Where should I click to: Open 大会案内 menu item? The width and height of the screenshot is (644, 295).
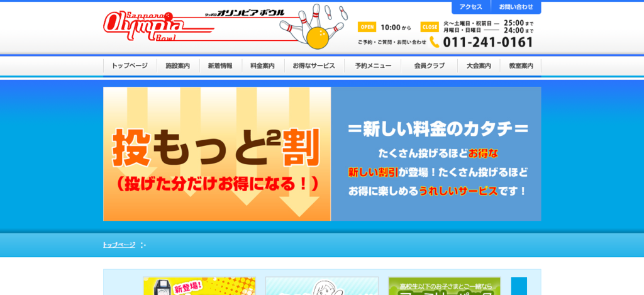[479, 65]
